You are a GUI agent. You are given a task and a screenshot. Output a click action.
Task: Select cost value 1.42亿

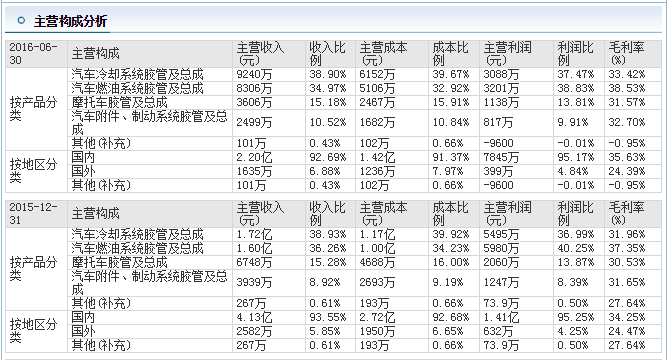[377, 157]
